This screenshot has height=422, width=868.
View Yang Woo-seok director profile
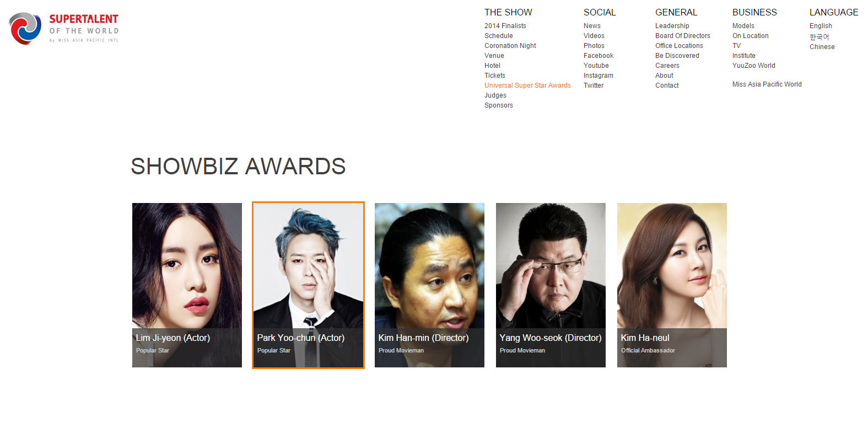[x=551, y=285]
